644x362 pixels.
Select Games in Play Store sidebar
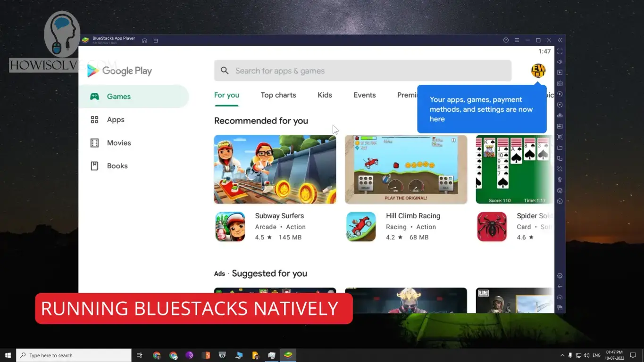pyautogui.click(x=134, y=96)
